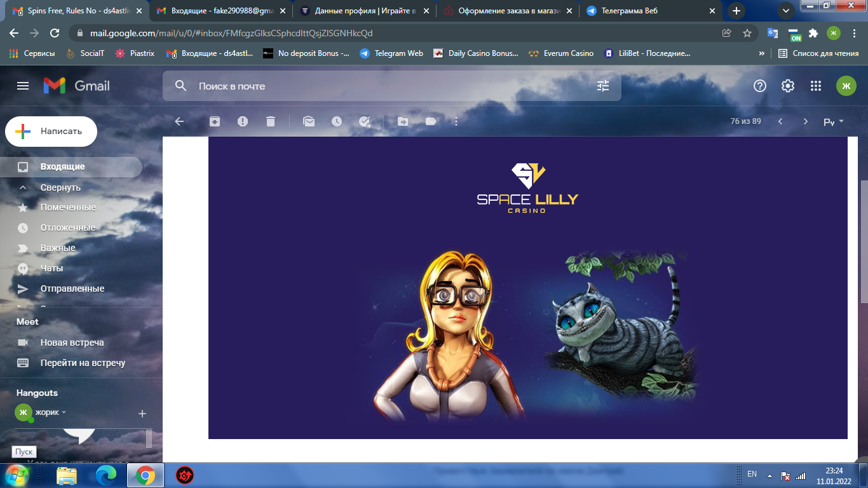Mark the email as unread
The height and width of the screenshot is (488, 868).
pos(309,121)
